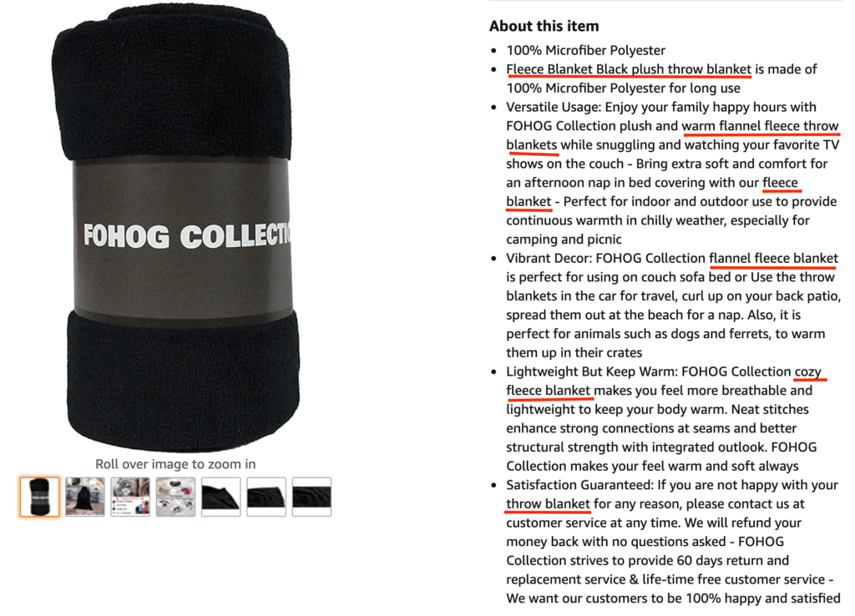855x616 pixels.
Task: View the last thumbnail of black fabric strip
Action: point(311,497)
